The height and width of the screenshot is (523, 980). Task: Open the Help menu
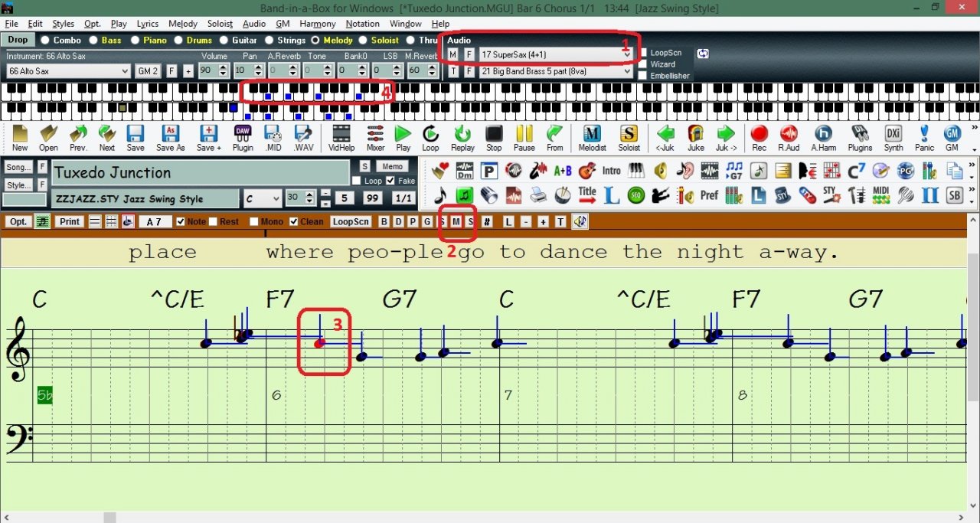pos(440,24)
